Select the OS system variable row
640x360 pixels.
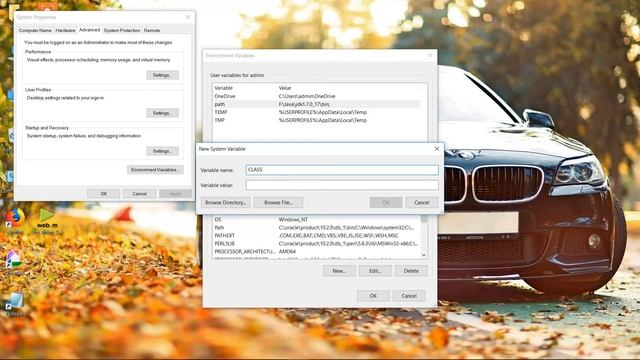pyautogui.click(x=316, y=220)
